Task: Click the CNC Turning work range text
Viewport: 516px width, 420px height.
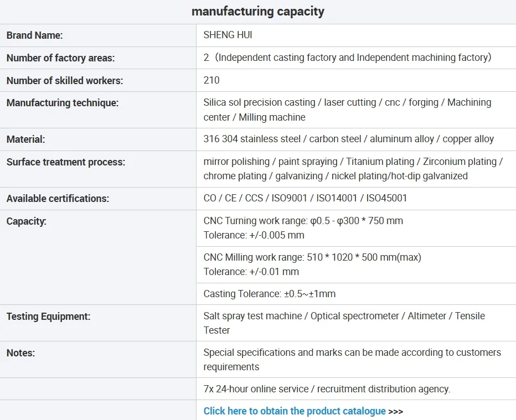Action: pyautogui.click(x=303, y=221)
